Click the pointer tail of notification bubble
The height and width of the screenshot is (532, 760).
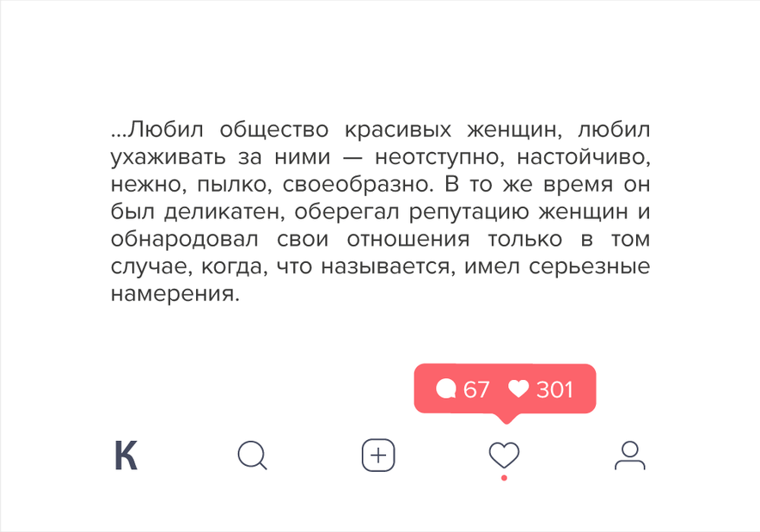[x=506, y=419]
